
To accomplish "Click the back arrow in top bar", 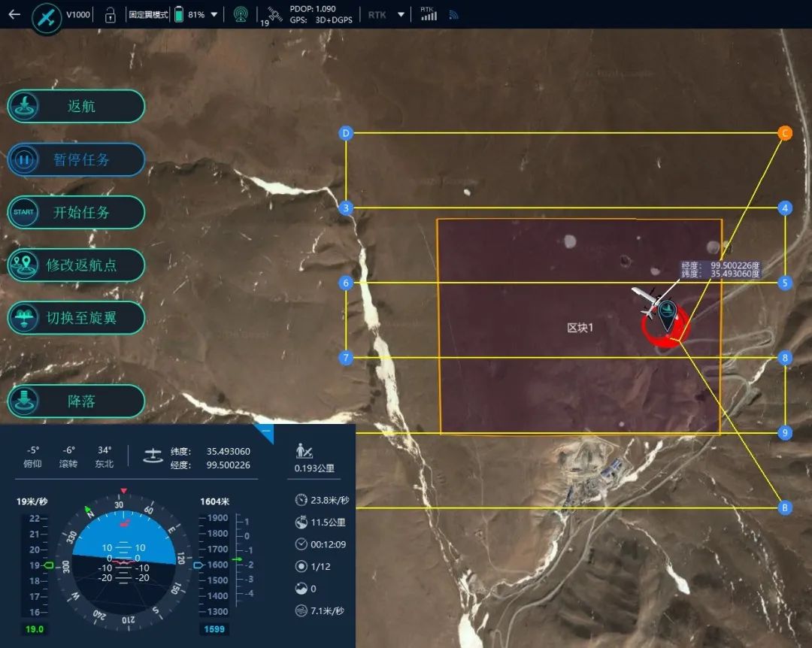I will tap(14, 14).
